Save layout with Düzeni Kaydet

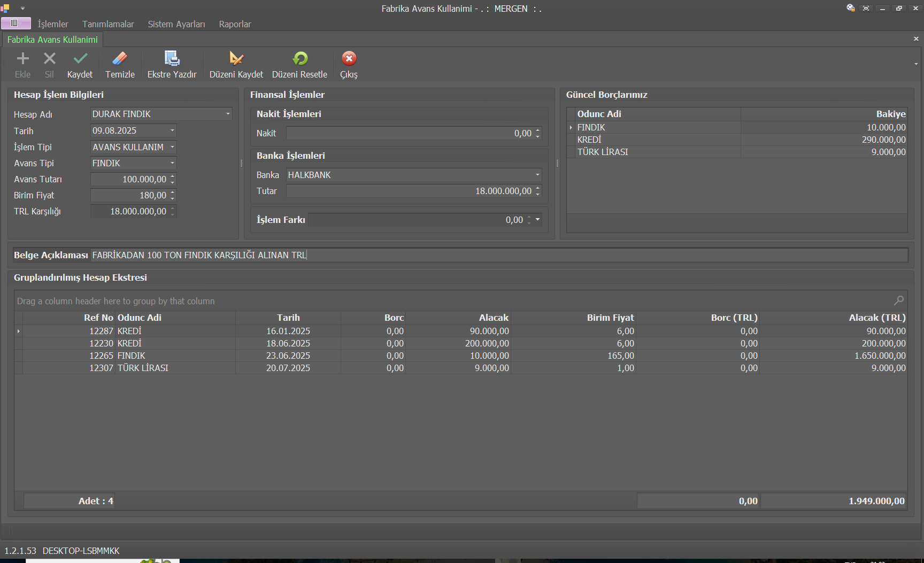point(236,59)
